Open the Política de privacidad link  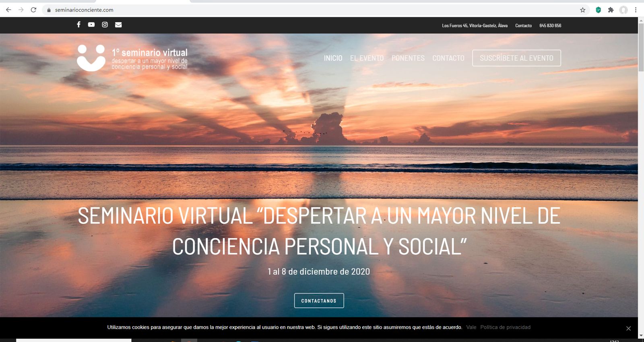[x=505, y=327]
